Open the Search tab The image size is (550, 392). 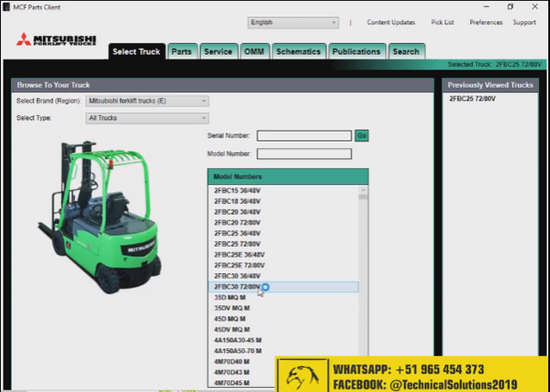406,52
